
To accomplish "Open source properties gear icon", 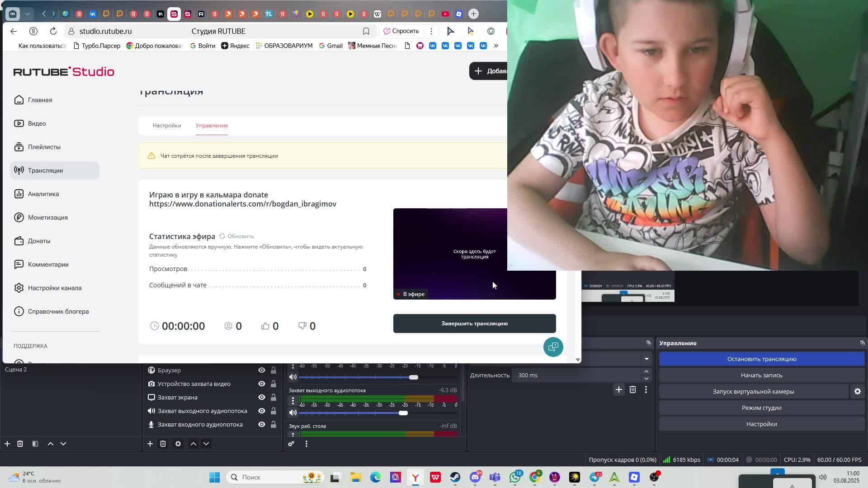I will [x=178, y=444].
